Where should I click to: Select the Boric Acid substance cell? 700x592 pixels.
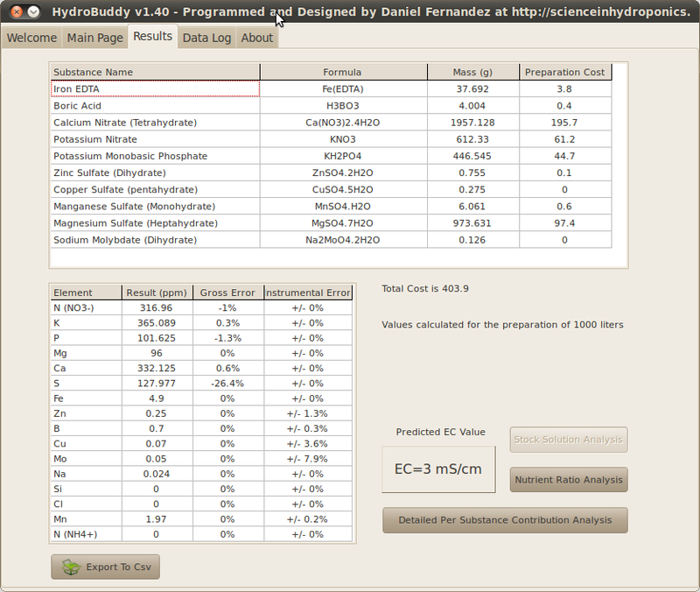click(x=156, y=106)
